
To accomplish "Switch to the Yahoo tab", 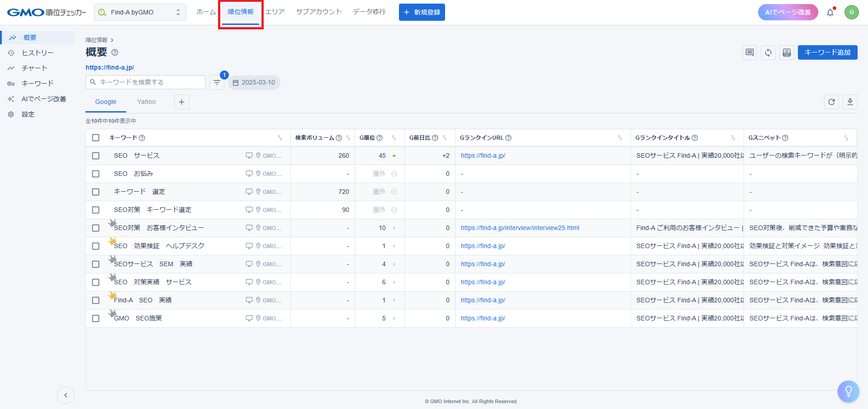I will click(147, 102).
